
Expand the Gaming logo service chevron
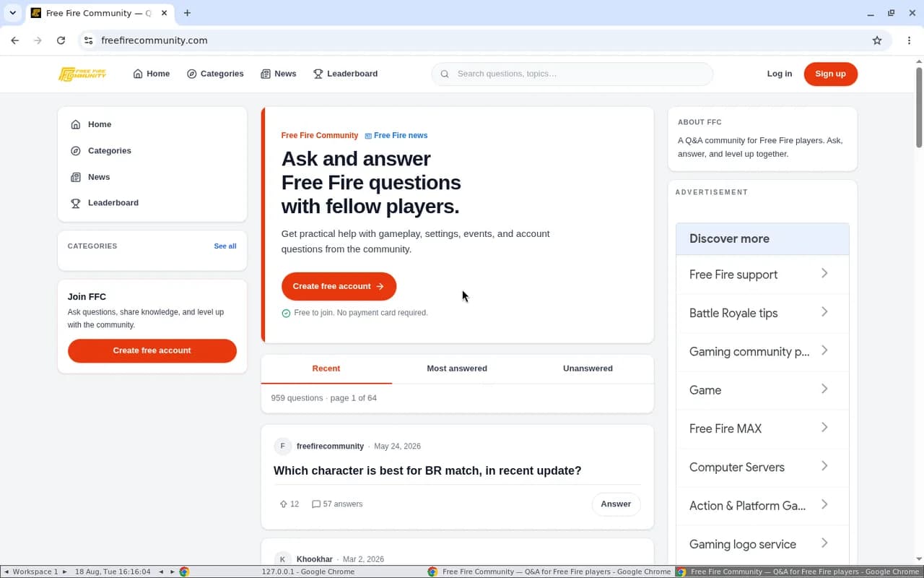824,543
